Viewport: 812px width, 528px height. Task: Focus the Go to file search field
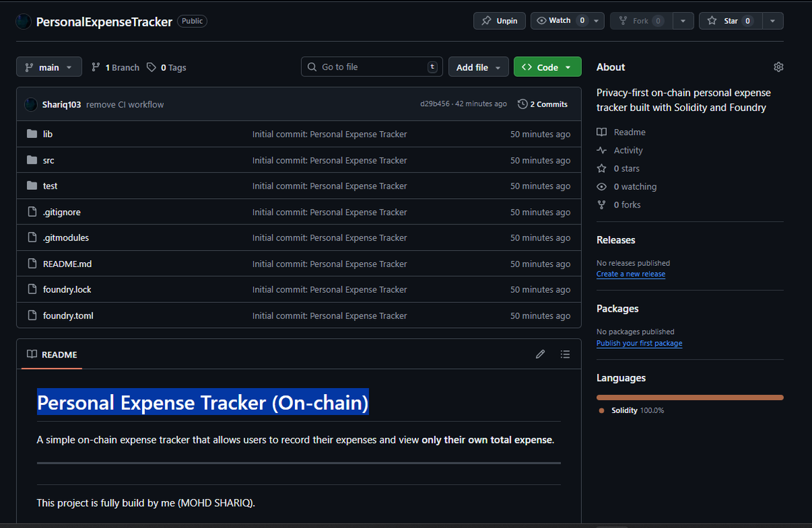[371, 67]
